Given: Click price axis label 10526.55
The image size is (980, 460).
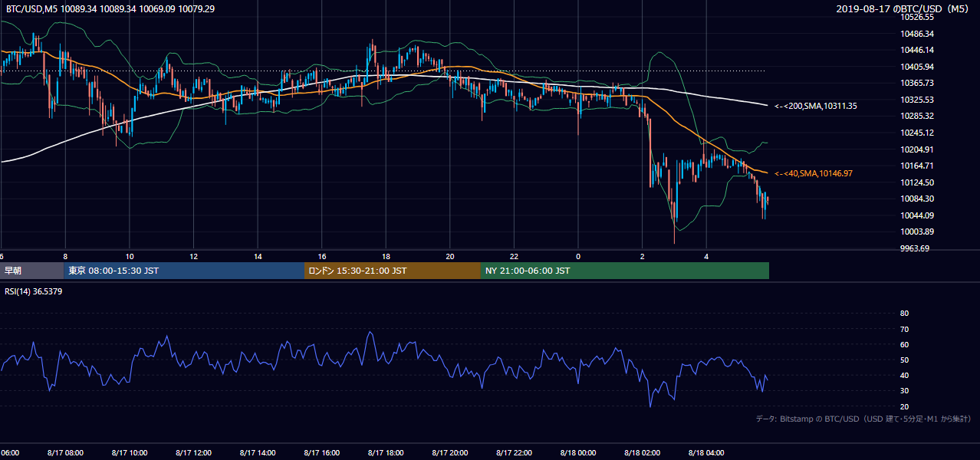Looking at the screenshot, I should pyautogui.click(x=918, y=17).
